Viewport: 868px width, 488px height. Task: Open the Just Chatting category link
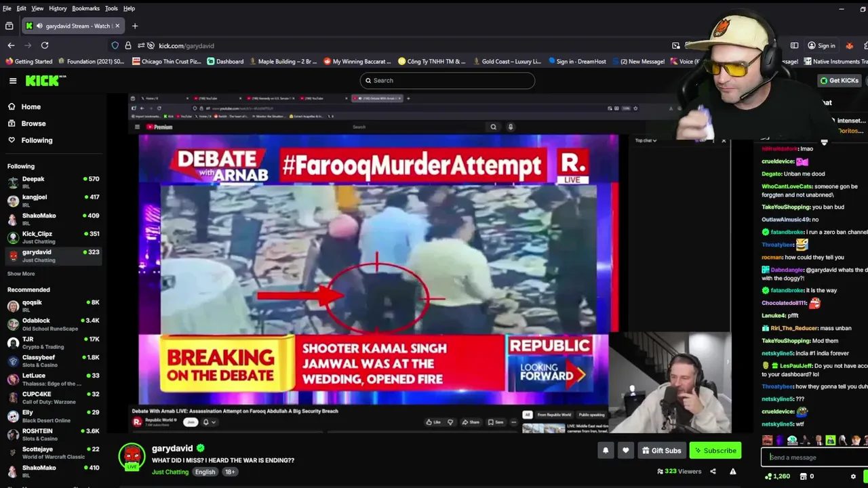170,472
